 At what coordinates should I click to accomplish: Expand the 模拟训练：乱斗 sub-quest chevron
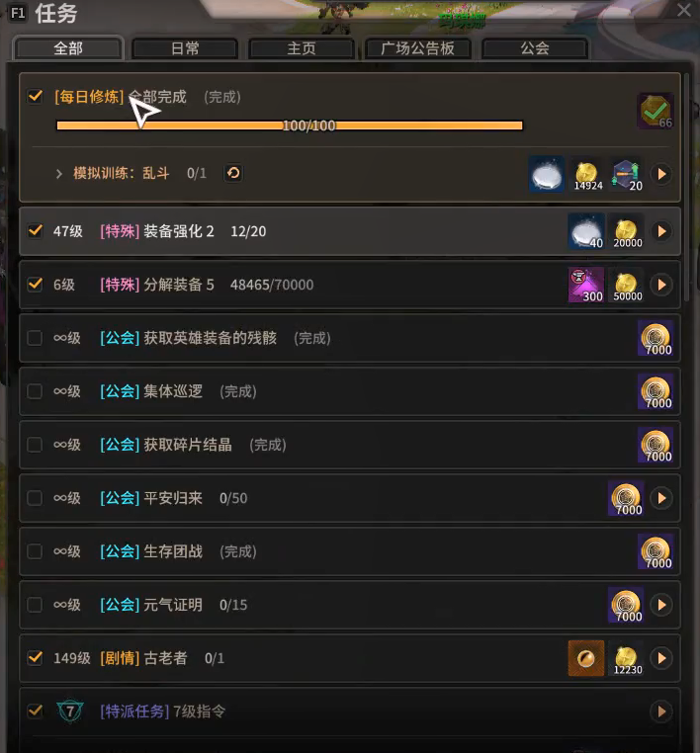click(x=59, y=173)
